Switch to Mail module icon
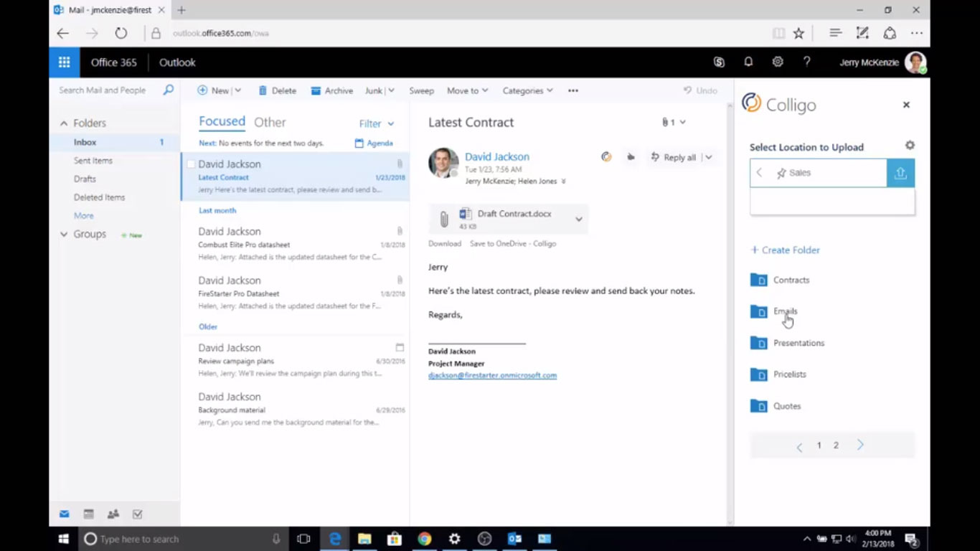This screenshot has width=980, height=551. pyautogui.click(x=65, y=514)
